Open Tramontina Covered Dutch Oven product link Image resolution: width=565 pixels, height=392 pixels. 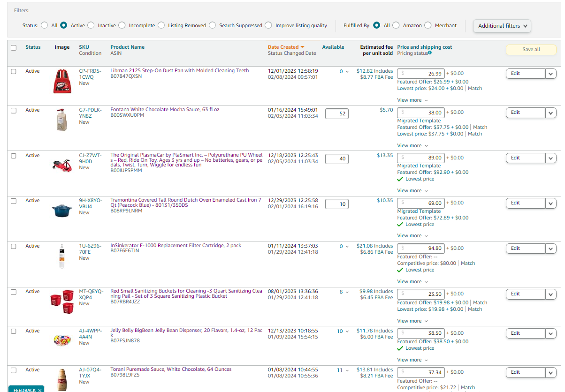[186, 203]
